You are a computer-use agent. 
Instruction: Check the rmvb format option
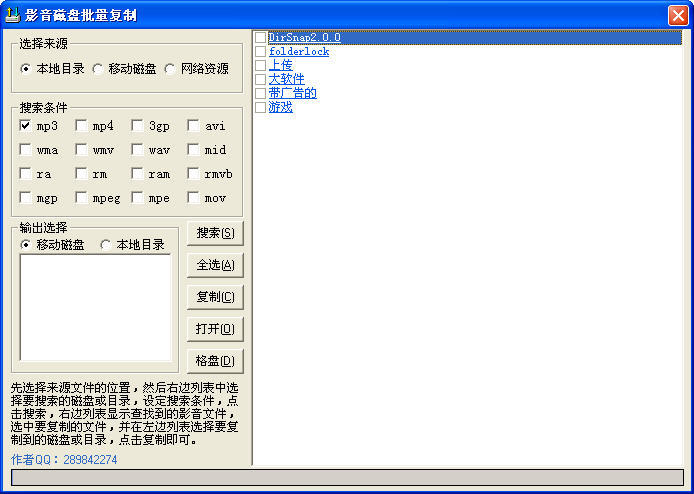[193, 174]
